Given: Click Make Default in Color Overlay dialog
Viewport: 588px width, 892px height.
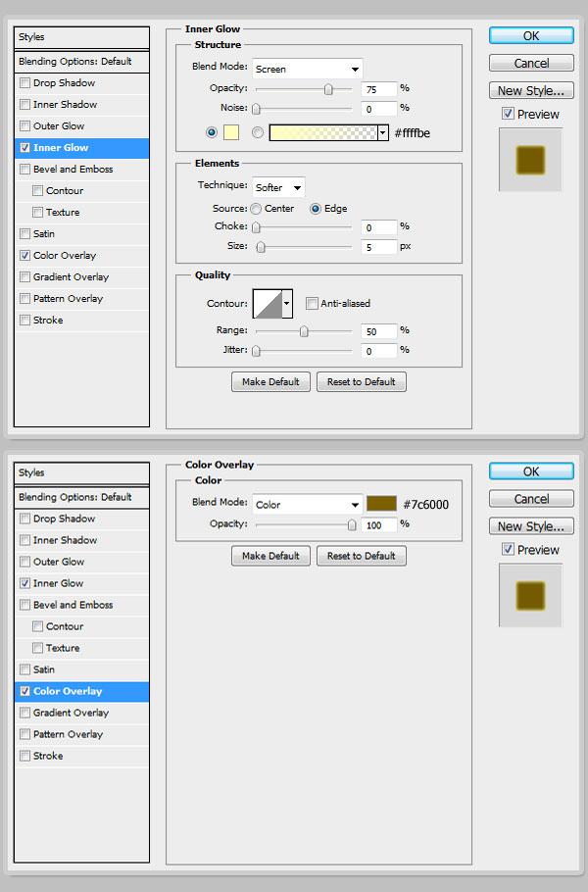Looking at the screenshot, I should (270, 556).
